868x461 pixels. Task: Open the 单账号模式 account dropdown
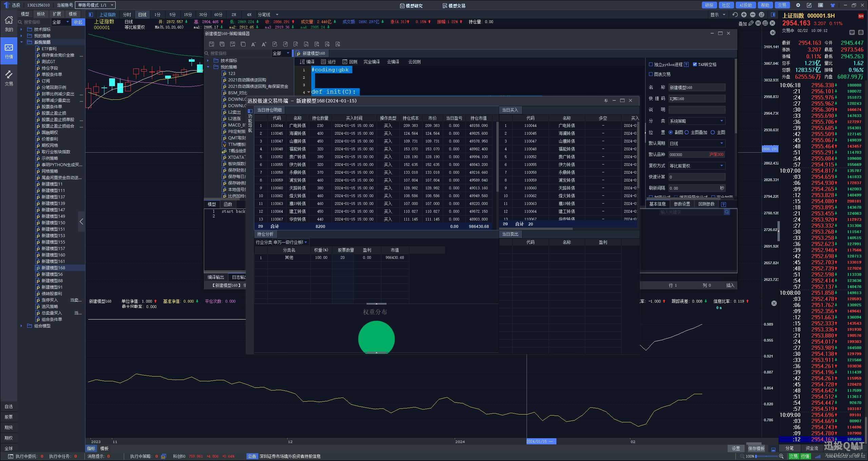(x=95, y=5)
